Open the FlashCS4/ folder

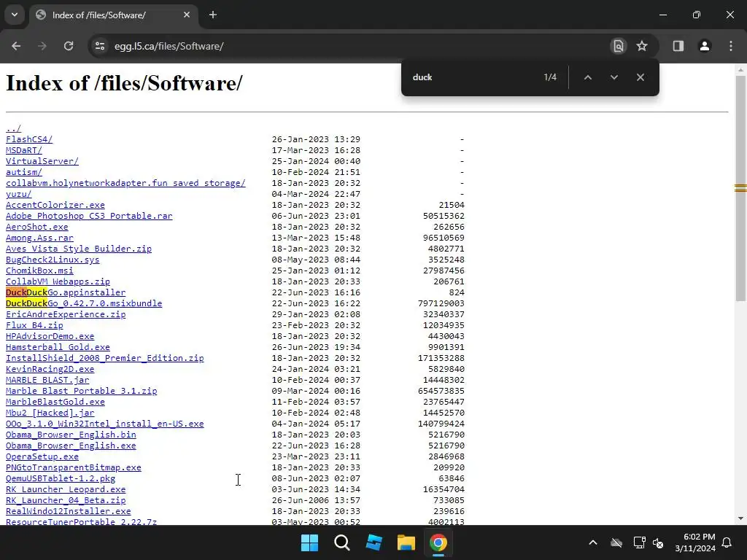pyautogui.click(x=29, y=139)
